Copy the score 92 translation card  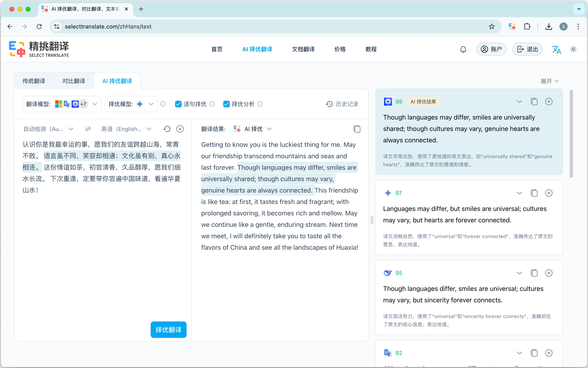coord(534,353)
